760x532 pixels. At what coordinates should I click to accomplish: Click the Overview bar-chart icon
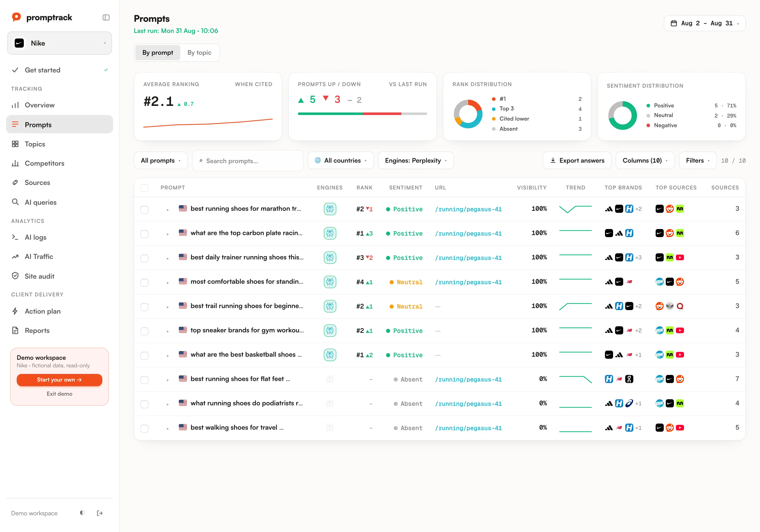pos(15,105)
